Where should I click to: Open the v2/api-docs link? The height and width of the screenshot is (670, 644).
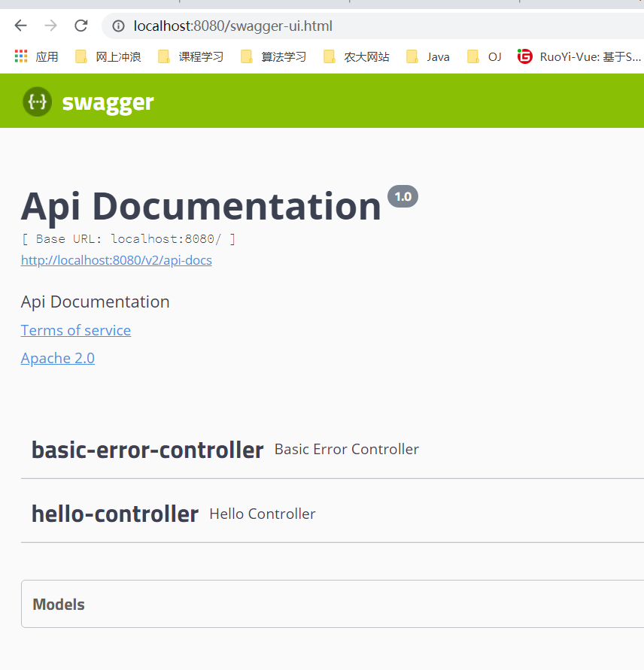(x=117, y=260)
